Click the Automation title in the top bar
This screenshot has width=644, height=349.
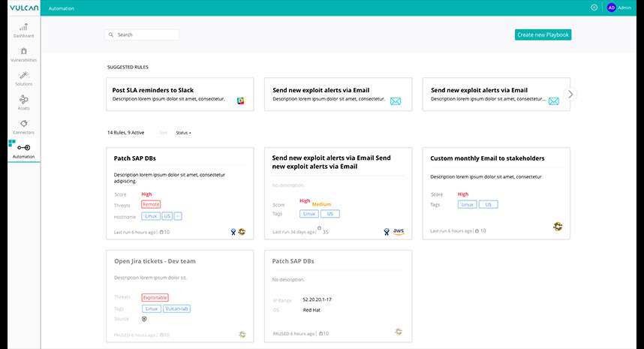pos(62,8)
